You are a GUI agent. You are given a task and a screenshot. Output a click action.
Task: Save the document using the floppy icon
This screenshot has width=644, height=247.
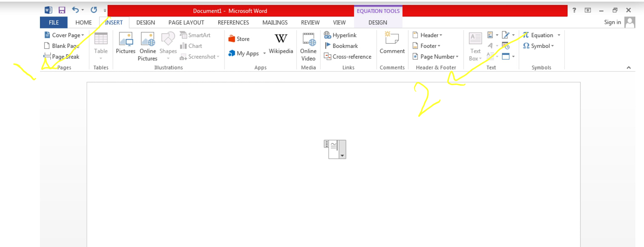62,10
